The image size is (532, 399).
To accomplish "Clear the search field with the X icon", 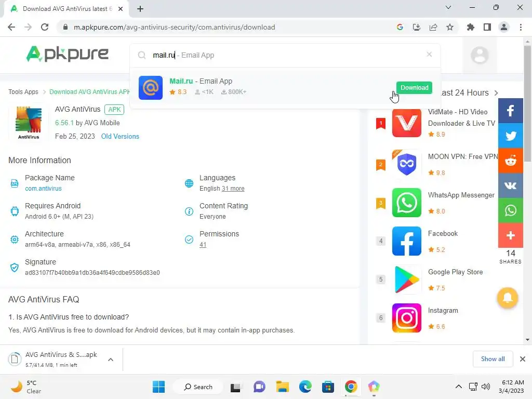I will tap(429, 54).
